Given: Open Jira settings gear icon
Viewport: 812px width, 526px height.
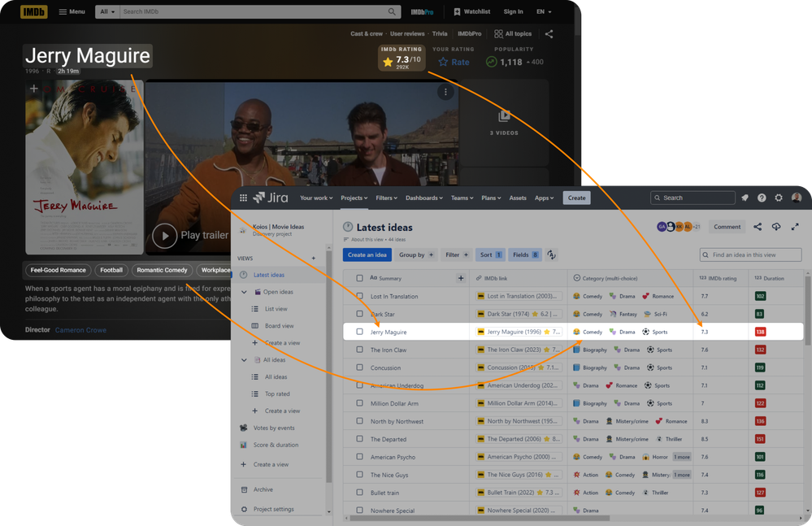Looking at the screenshot, I should [779, 198].
